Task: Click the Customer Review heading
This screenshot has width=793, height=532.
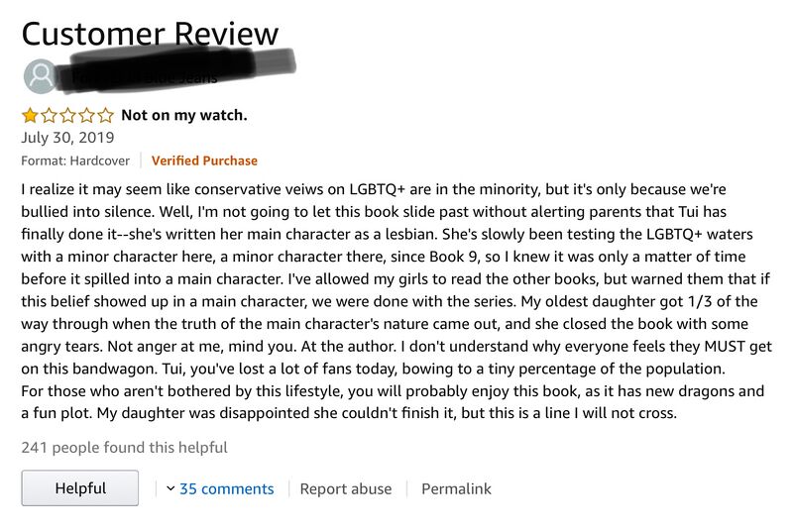Action: [150, 34]
